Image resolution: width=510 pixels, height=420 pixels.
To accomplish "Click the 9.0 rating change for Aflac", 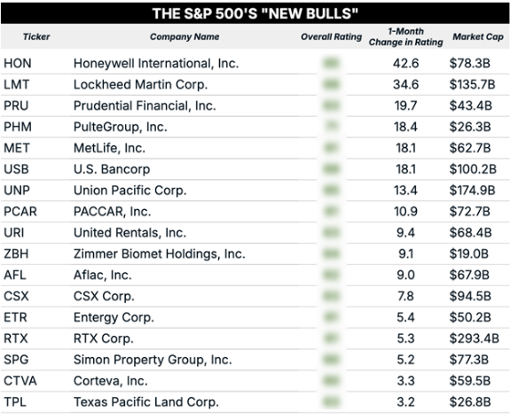I will (405, 276).
